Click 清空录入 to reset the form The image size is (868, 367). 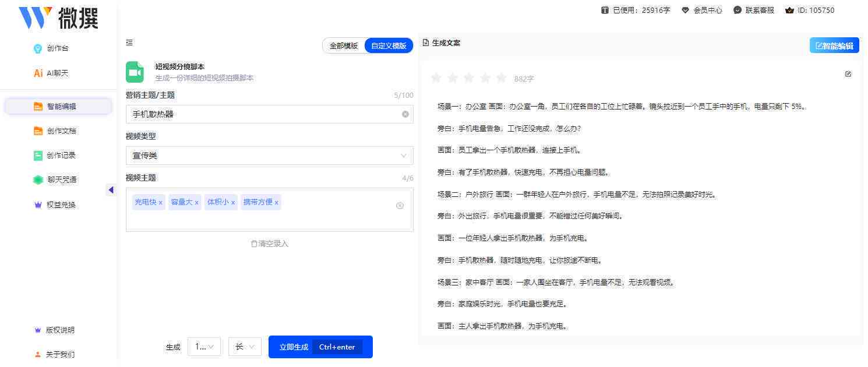[x=269, y=244]
